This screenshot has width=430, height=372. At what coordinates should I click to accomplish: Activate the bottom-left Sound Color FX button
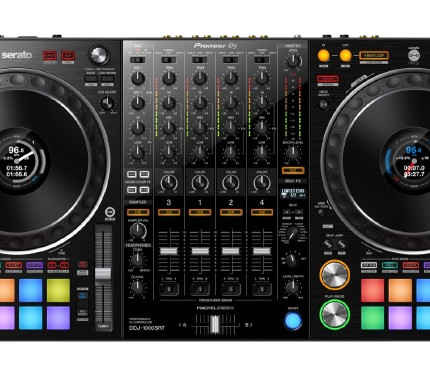point(131,190)
